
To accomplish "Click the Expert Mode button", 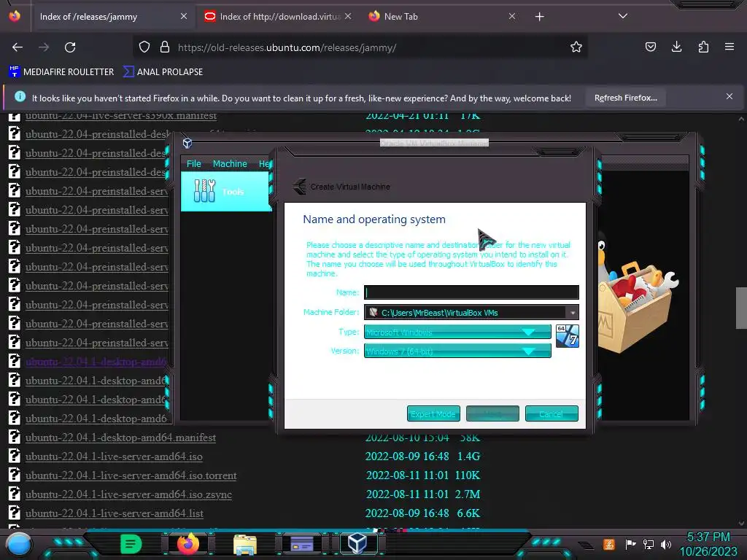I will coord(433,414).
